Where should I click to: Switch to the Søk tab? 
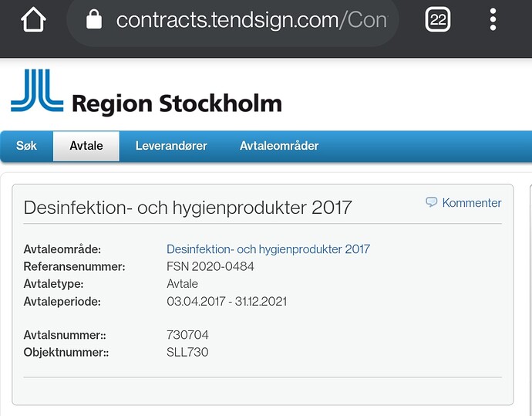[x=26, y=146]
